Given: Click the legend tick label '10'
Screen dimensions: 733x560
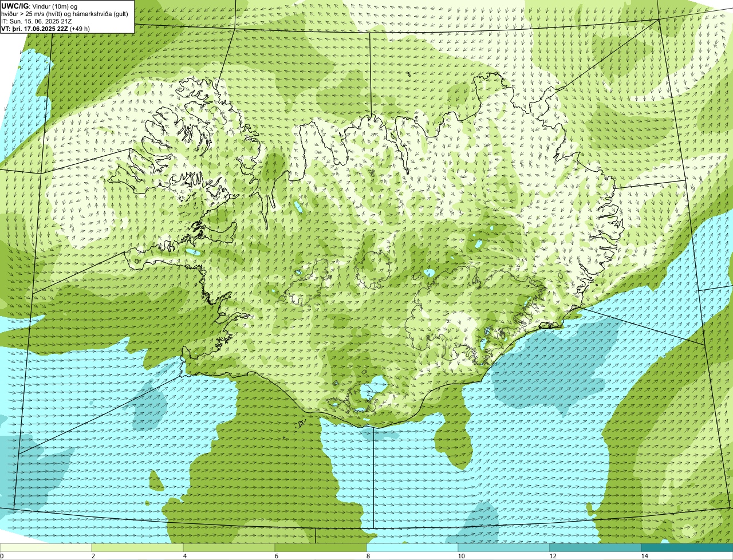Looking at the screenshot, I should point(461,556).
